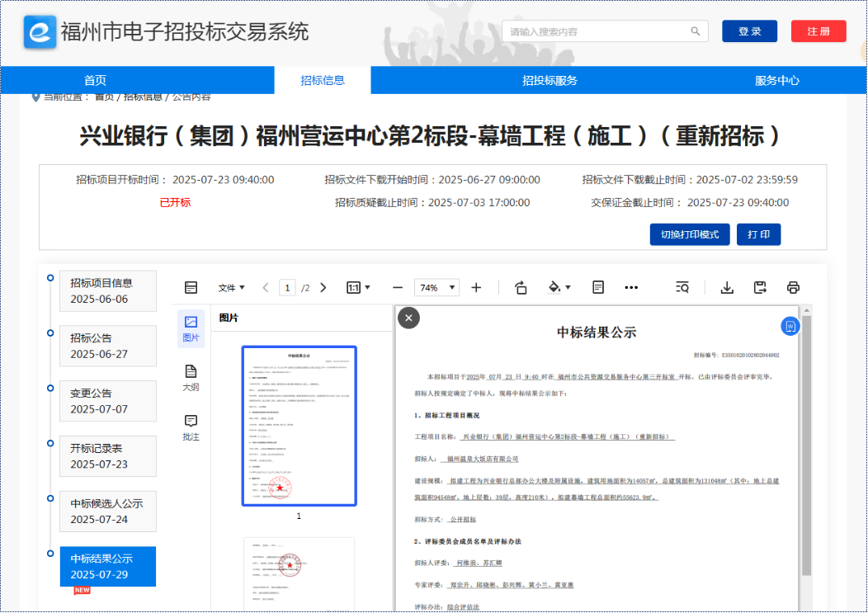Click the 打印 button
Screen dimensions: 868x613
[759, 234]
